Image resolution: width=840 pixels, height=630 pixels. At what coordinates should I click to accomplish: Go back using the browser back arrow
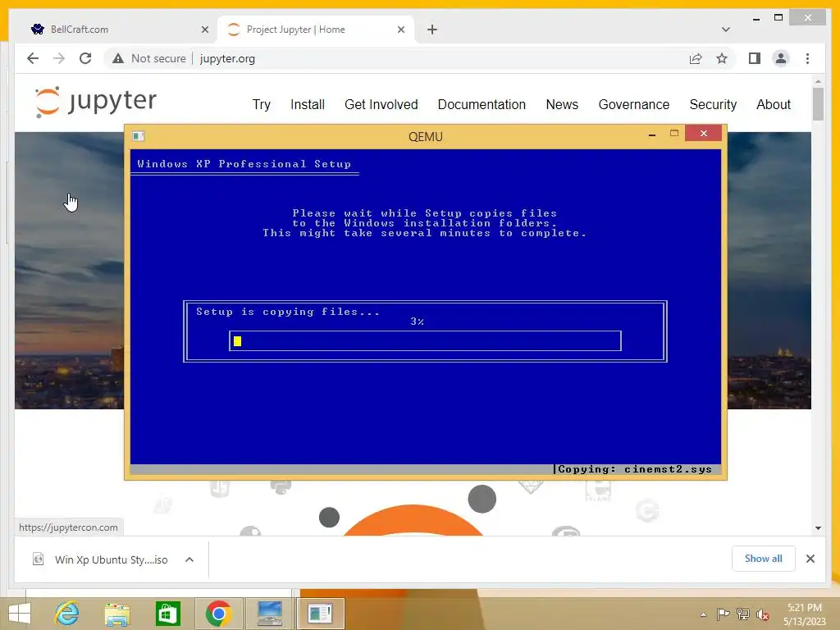click(x=33, y=58)
